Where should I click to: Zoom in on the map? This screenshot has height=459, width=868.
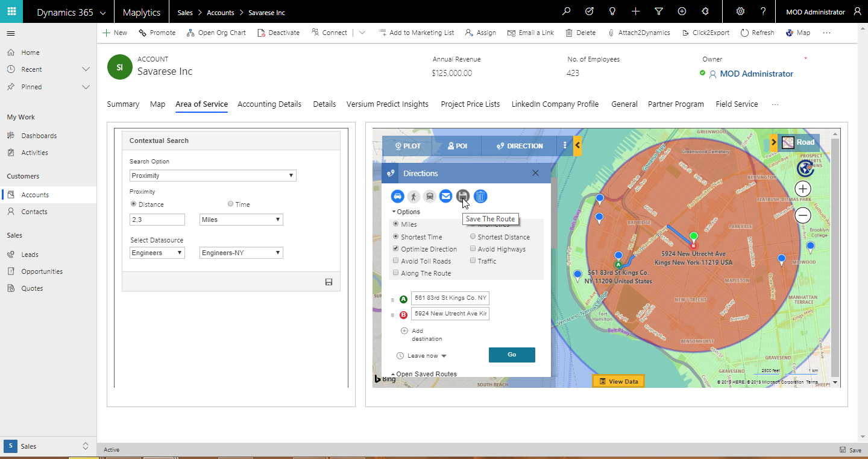pyautogui.click(x=802, y=189)
